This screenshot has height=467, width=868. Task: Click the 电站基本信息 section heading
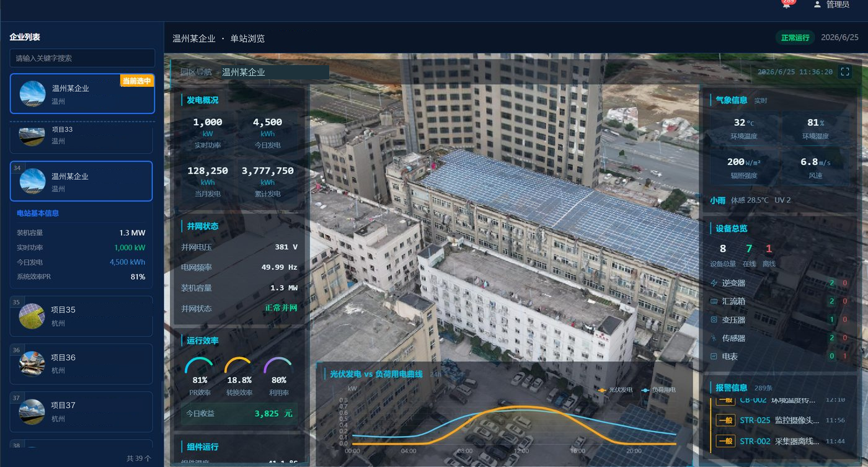pyautogui.click(x=38, y=213)
